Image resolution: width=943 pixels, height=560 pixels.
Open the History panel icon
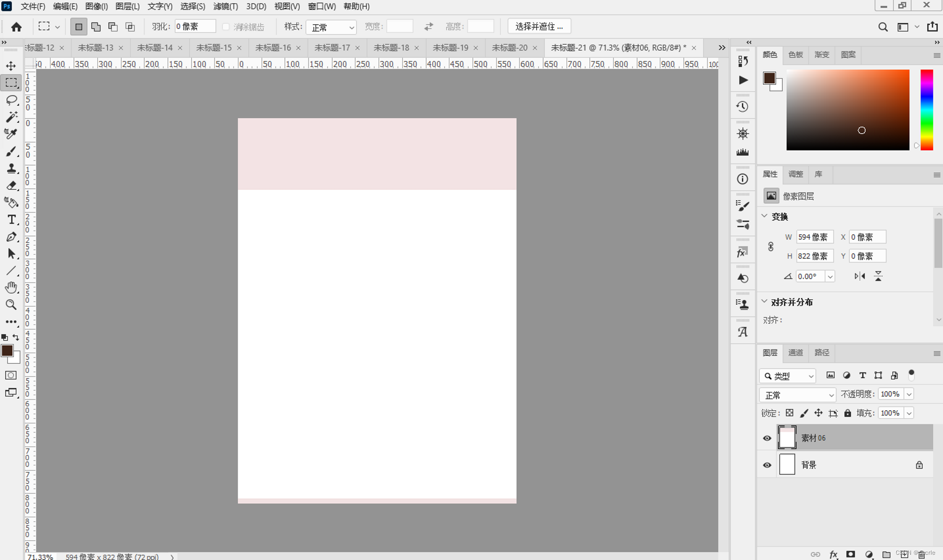(x=742, y=107)
